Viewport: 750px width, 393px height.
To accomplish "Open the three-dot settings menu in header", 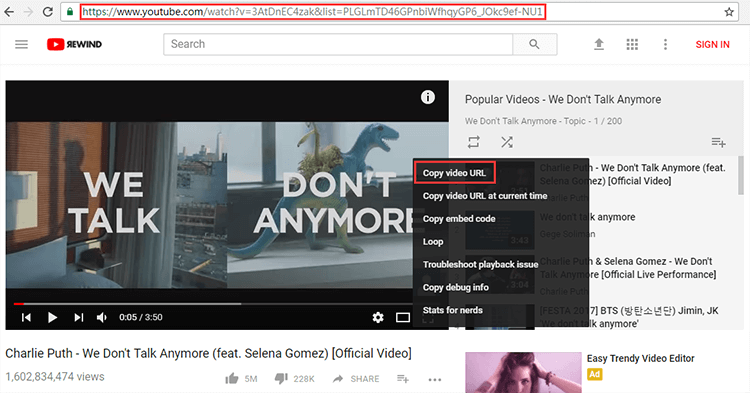I will pyautogui.click(x=665, y=44).
